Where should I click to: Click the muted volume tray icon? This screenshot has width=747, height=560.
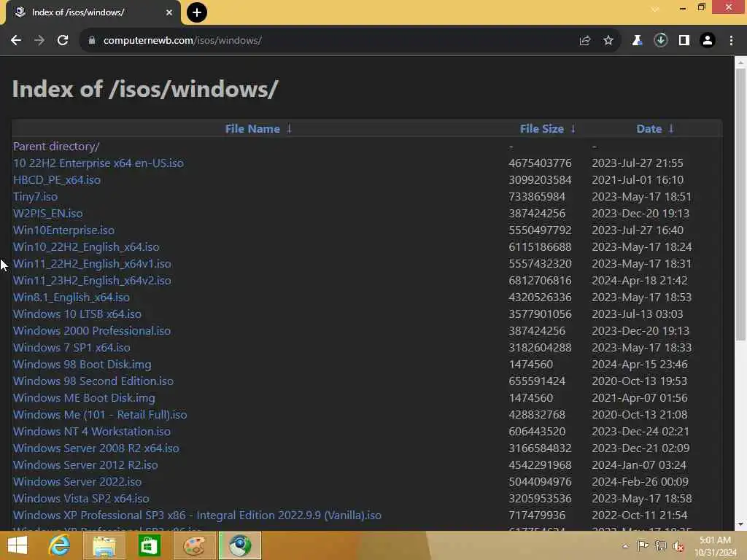pyautogui.click(x=678, y=545)
